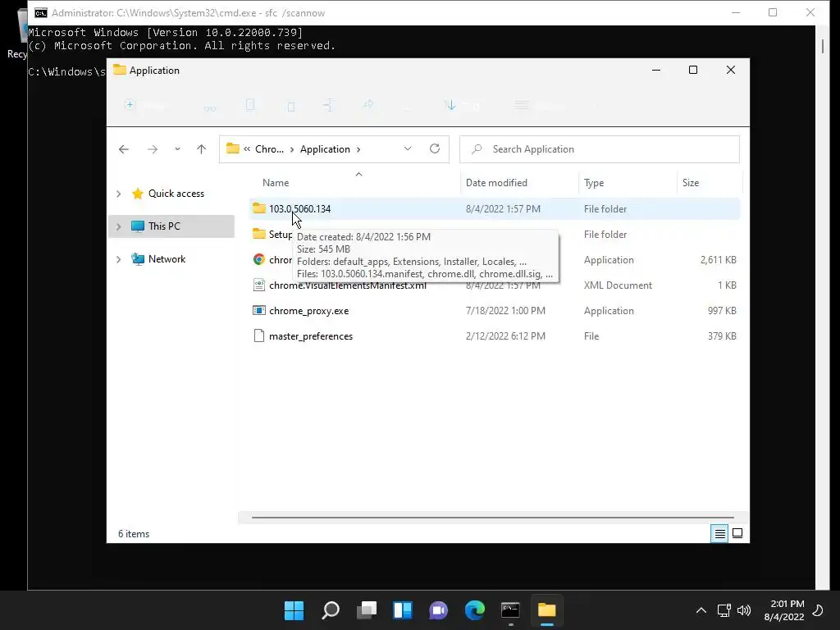
Task: Click the Application window title folder icon
Action: (120, 71)
